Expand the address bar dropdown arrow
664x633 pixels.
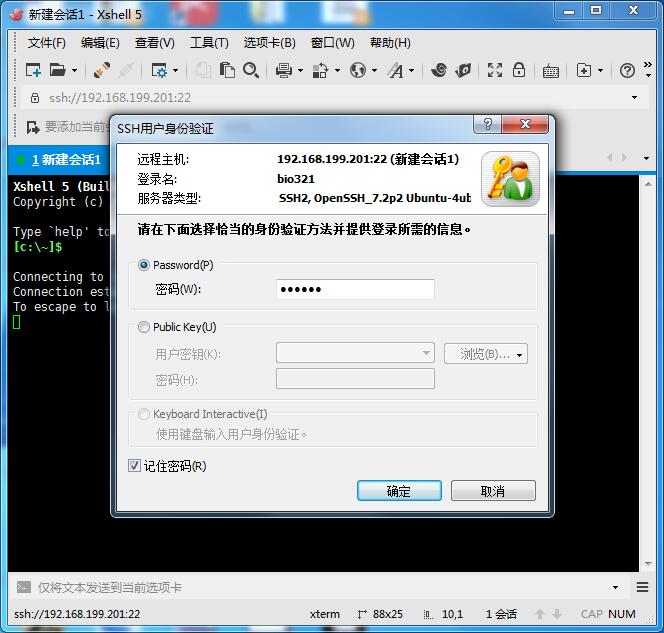(x=634, y=97)
